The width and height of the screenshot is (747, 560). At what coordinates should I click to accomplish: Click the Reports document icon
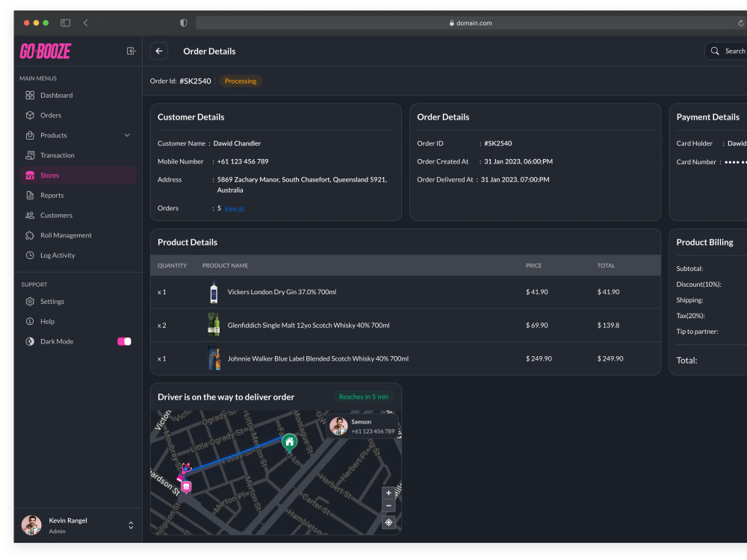point(30,195)
